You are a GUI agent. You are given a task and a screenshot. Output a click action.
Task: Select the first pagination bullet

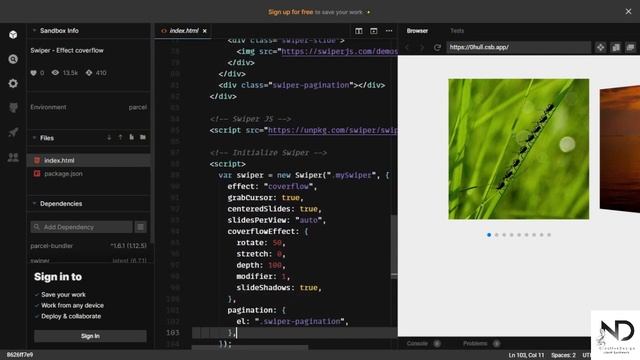(489, 235)
